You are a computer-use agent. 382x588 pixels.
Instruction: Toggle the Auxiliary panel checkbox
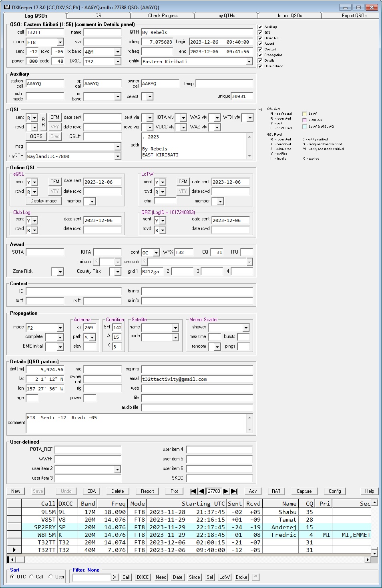click(260, 27)
